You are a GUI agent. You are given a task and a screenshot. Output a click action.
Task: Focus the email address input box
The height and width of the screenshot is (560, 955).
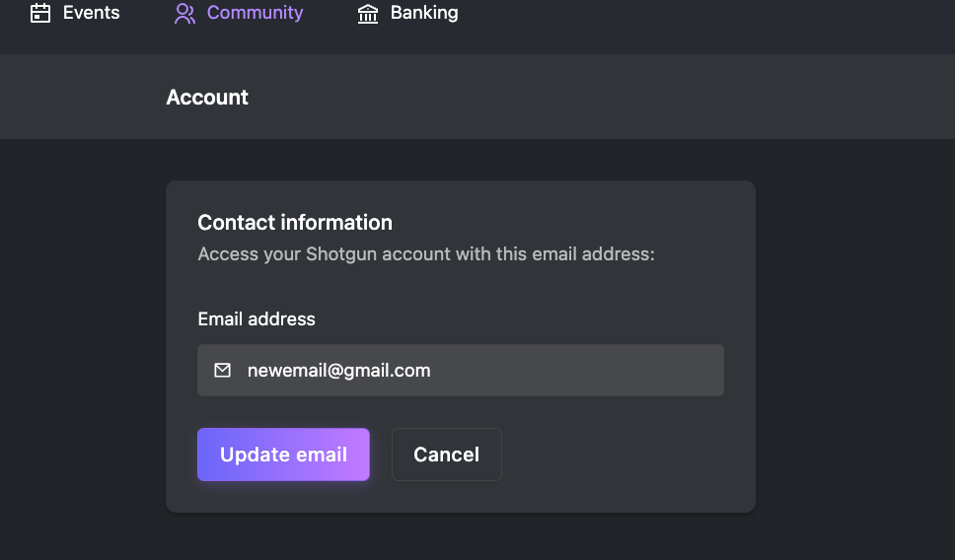(x=461, y=370)
